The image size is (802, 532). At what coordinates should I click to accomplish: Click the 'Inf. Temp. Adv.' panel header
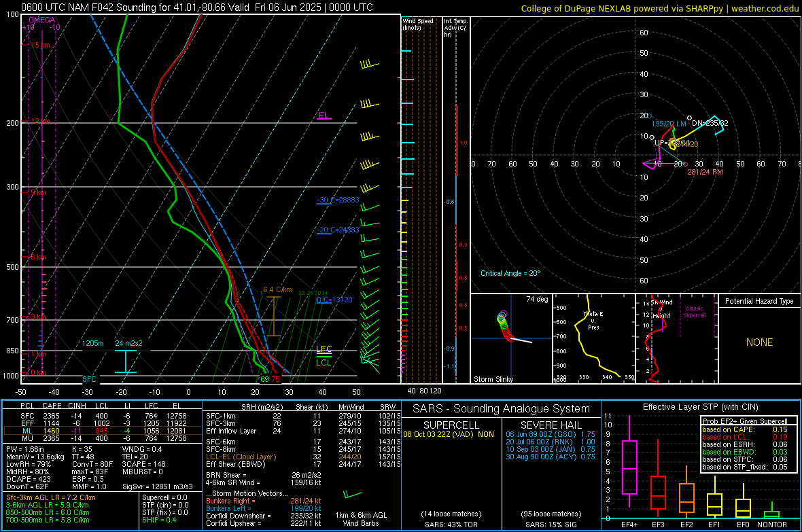click(x=455, y=28)
